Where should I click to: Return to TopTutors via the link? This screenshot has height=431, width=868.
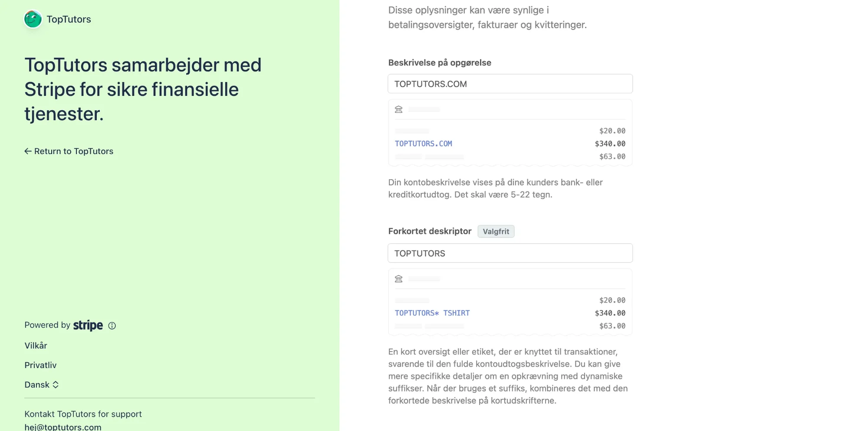click(x=69, y=151)
